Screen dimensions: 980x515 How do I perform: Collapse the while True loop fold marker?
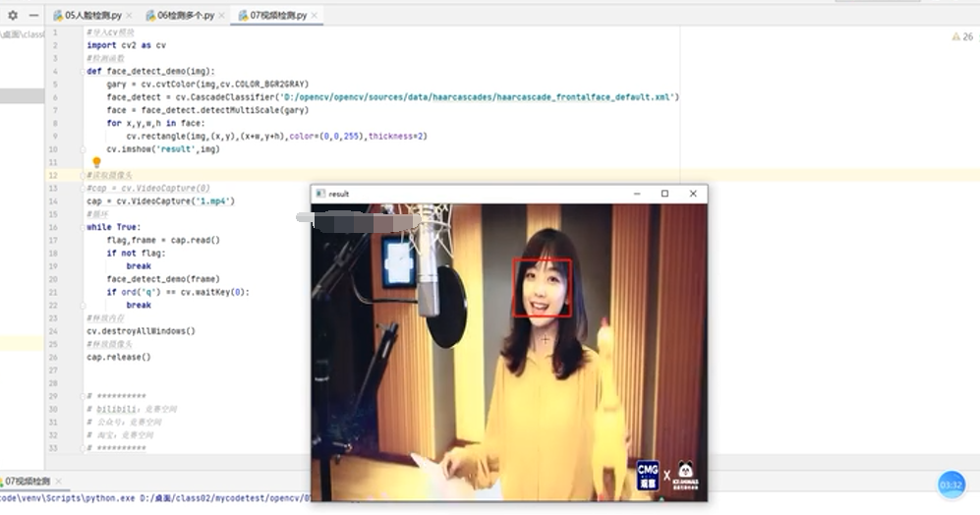(x=84, y=227)
